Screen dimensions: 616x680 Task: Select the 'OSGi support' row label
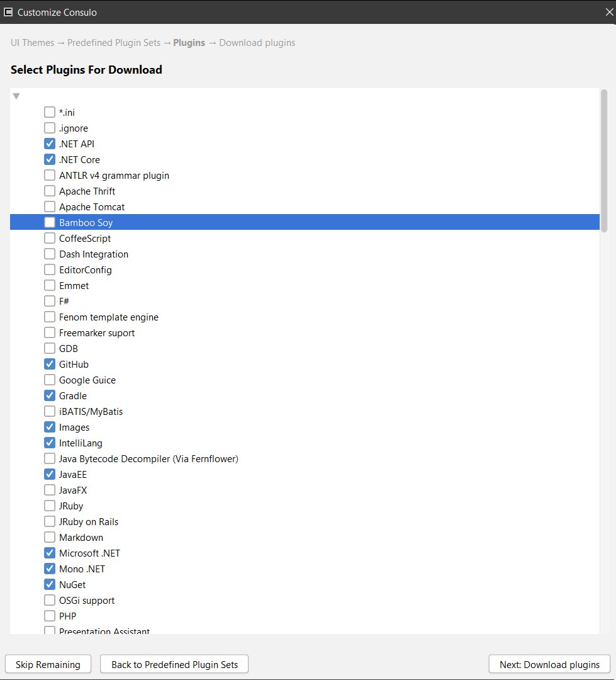click(x=87, y=601)
